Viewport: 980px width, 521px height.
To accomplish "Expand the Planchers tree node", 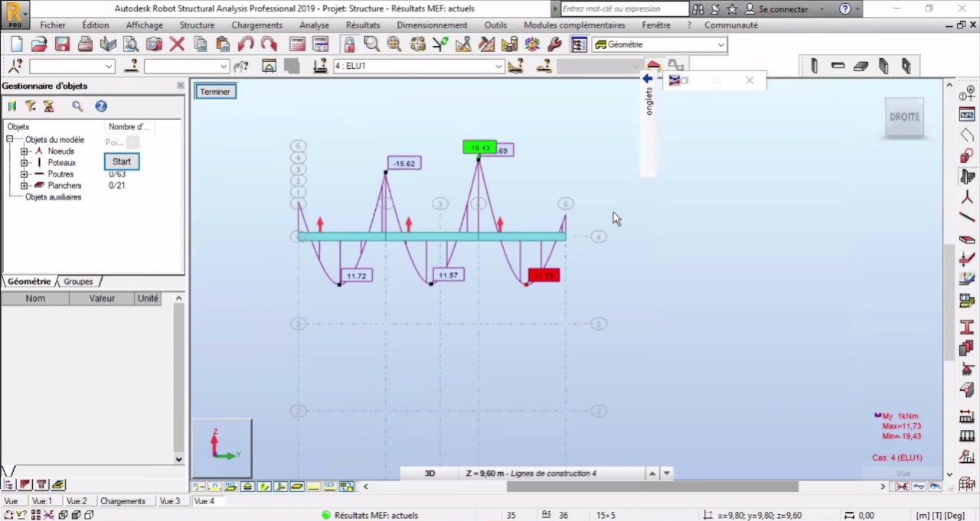I will pyautogui.click(x=24, y=186).
